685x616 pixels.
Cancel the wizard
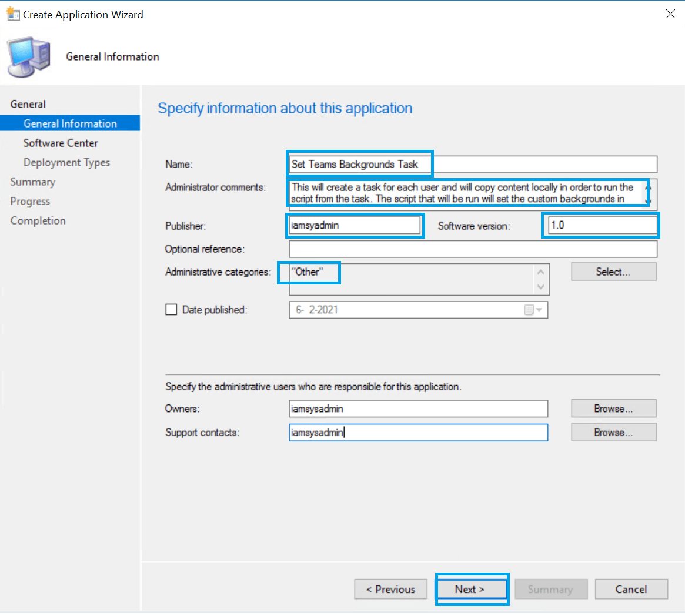pos(631,590)
